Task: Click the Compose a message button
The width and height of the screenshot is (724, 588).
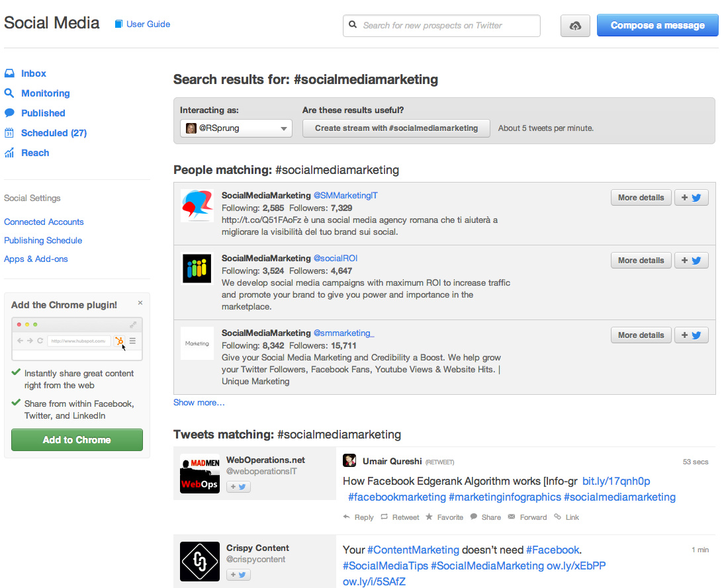Action: coord(658,25)
